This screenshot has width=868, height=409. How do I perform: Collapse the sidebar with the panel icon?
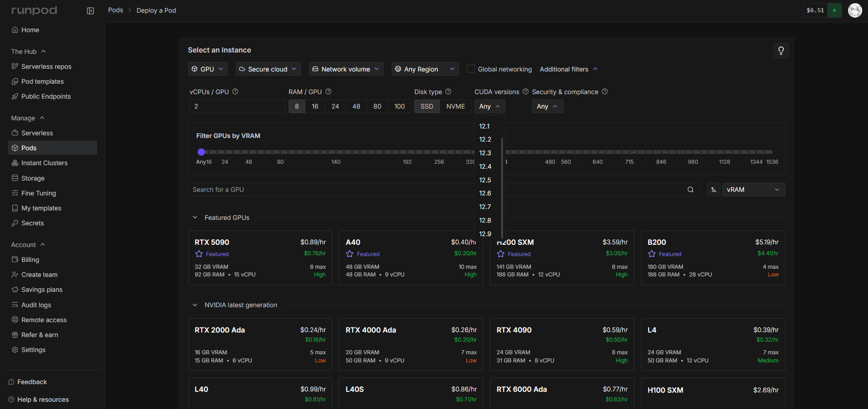(90, 10)
